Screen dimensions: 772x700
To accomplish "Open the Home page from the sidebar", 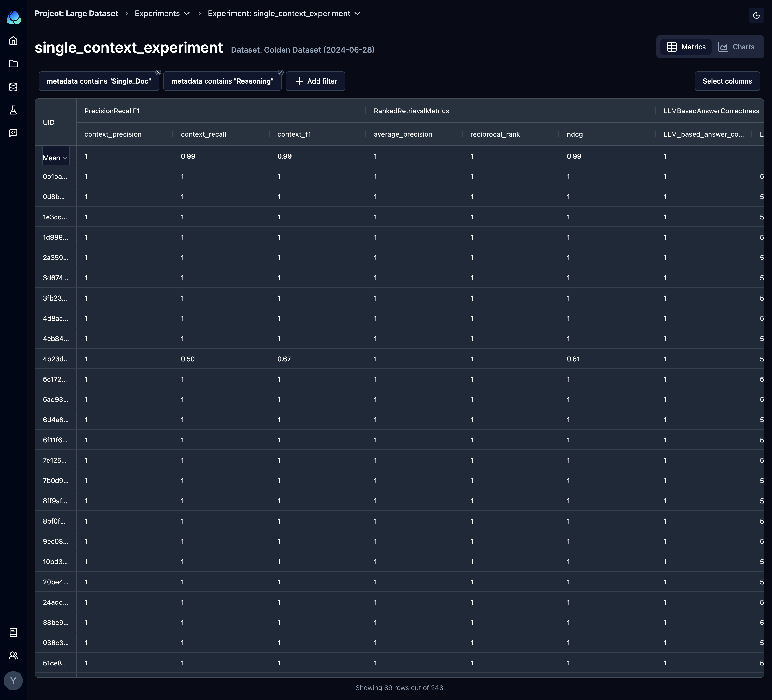I will [x=14, y=41].
